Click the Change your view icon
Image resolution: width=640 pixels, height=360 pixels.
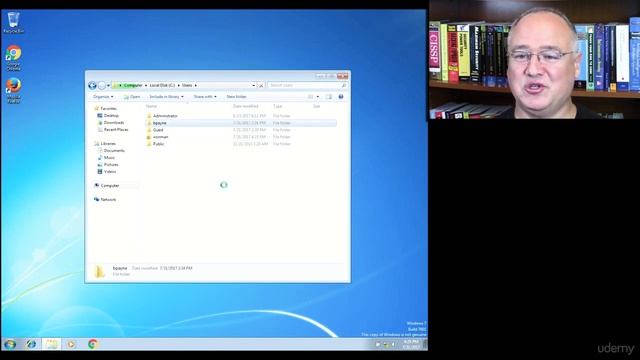click(x=311, y=97)
